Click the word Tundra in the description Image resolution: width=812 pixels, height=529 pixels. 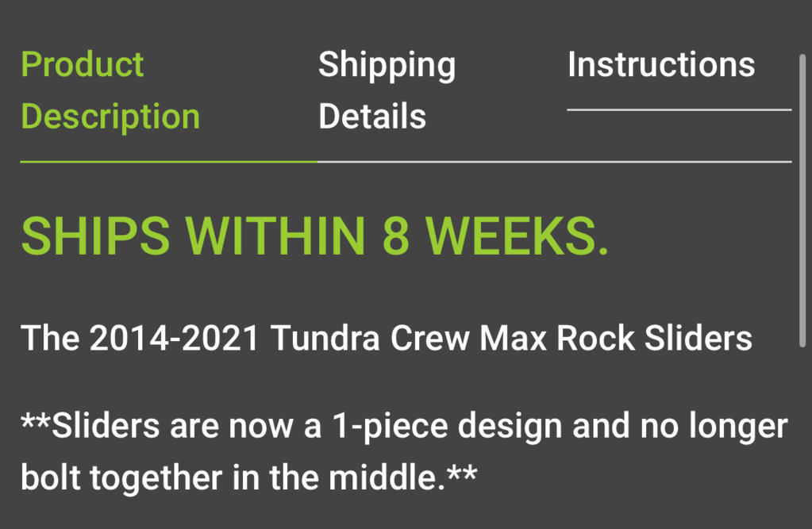pyautogui.click(x=325, y=339)
